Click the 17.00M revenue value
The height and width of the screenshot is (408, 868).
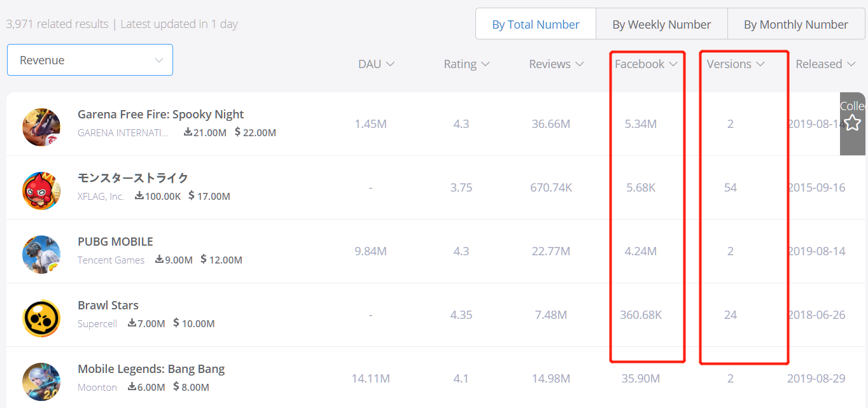(x=209, y=196)
